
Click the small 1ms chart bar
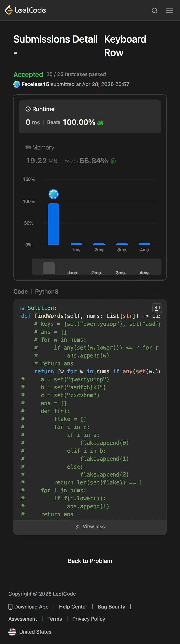pos(76,244)
